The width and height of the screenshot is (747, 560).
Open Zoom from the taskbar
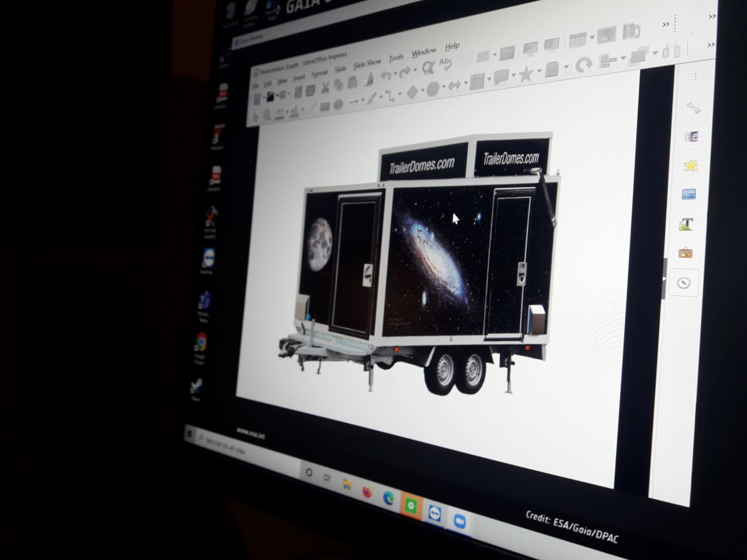(x=460, y=521)
